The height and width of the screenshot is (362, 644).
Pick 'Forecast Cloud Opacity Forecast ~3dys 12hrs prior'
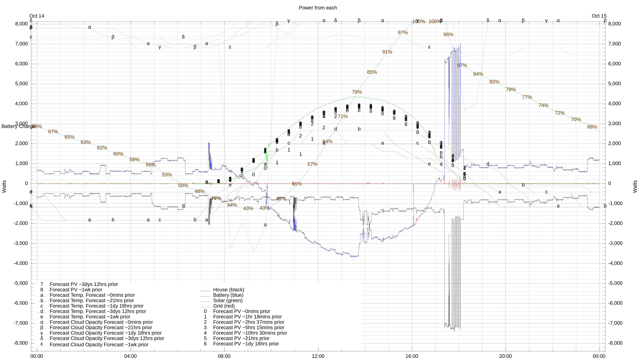tap(107, 338)
